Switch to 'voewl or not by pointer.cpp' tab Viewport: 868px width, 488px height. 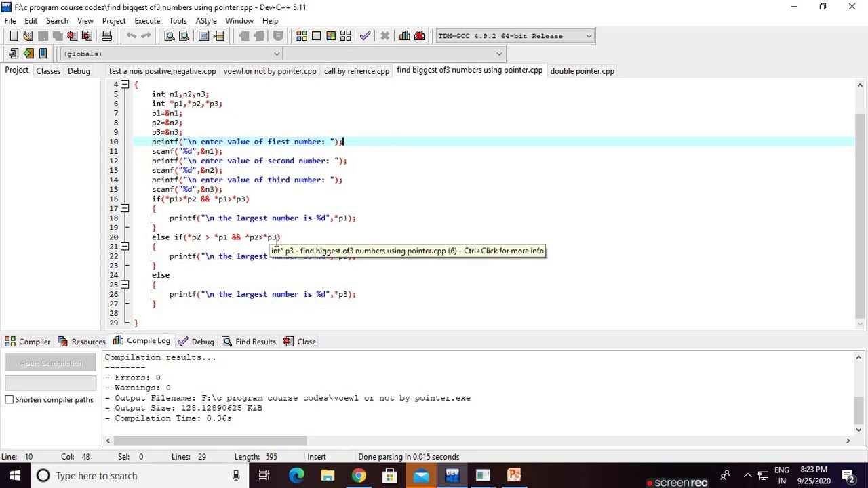pos(270,71)
